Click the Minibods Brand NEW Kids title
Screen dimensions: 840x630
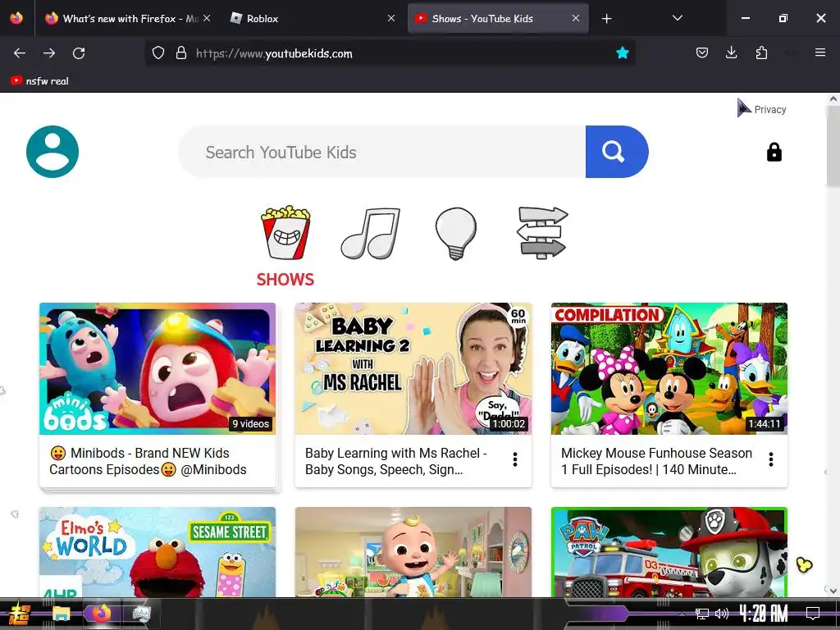pos(148,461)
